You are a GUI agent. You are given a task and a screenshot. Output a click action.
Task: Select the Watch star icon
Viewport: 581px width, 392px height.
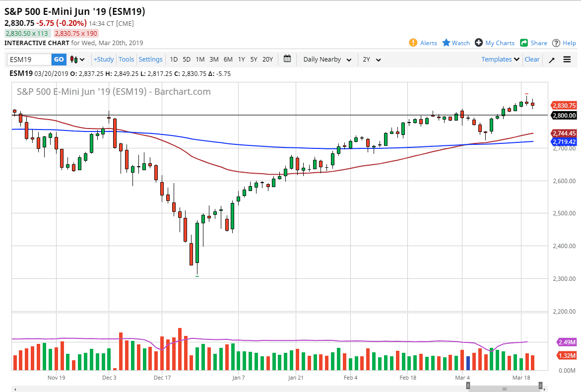click(445, 43)
